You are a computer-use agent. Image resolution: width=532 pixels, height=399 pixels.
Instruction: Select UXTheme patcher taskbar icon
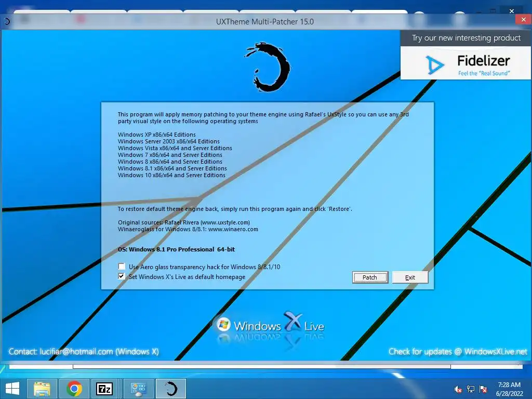click(170, 389)
